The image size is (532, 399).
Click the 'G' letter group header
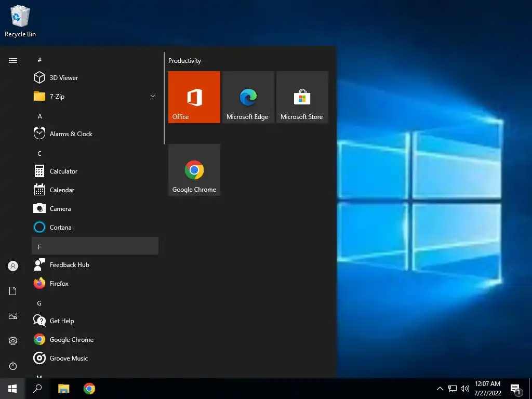[95, 303]
